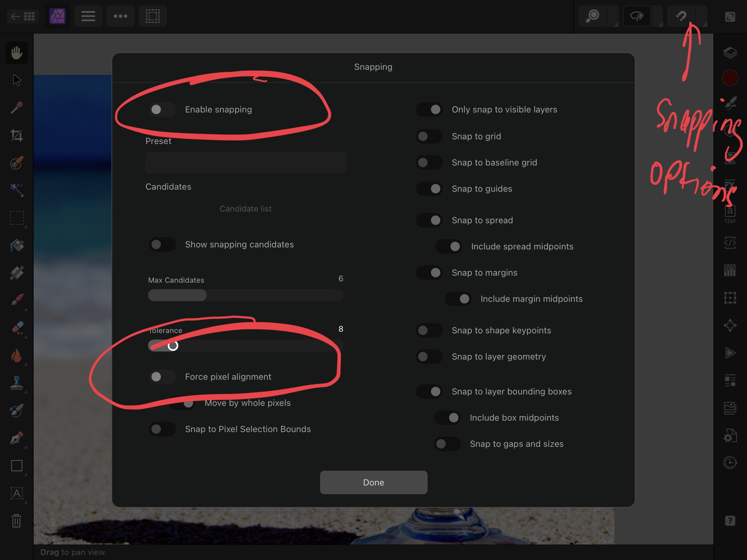Open the History studio clock icon

tap(730, 463)
